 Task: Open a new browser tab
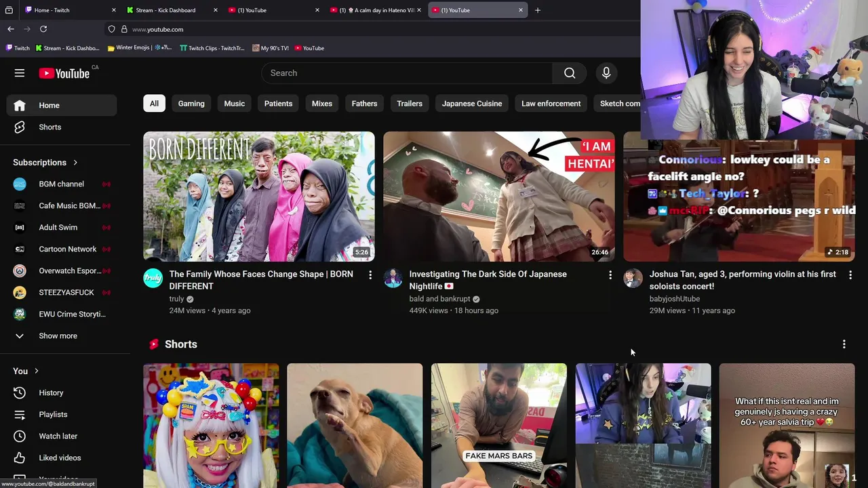(x=538, y=10)
